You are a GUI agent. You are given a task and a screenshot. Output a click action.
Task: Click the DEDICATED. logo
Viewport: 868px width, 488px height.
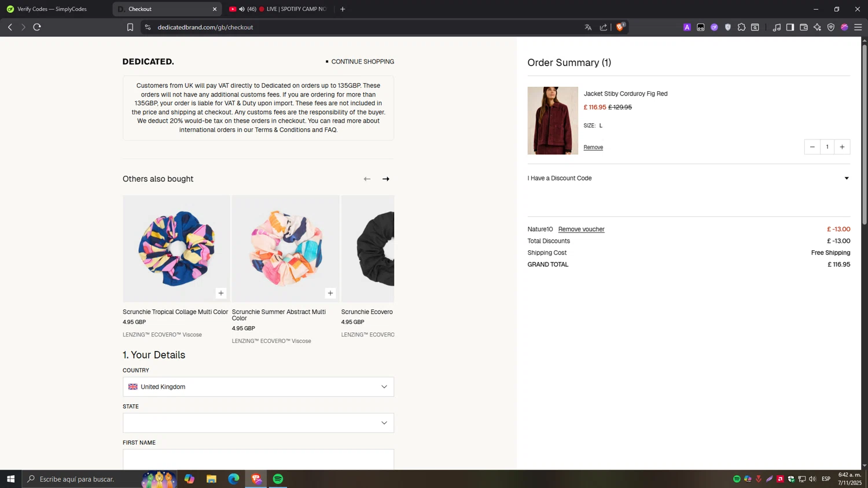point(148,62)
